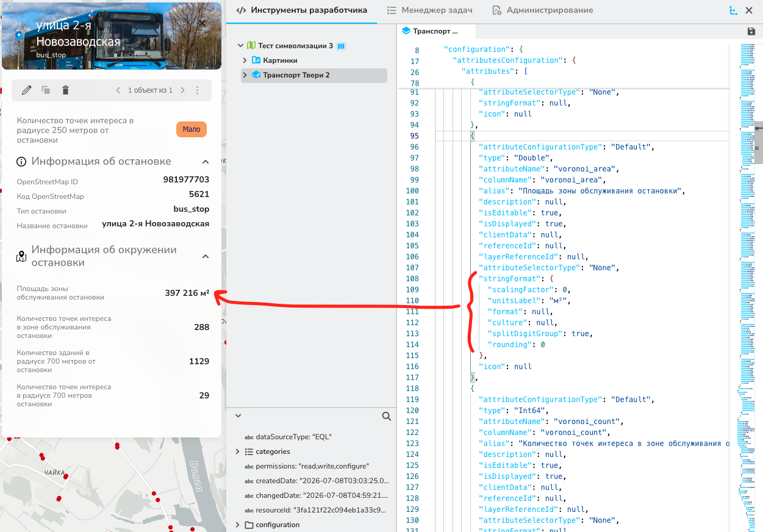Click the map marker icon beside Информация об окружении

click(x=21, y=256)
